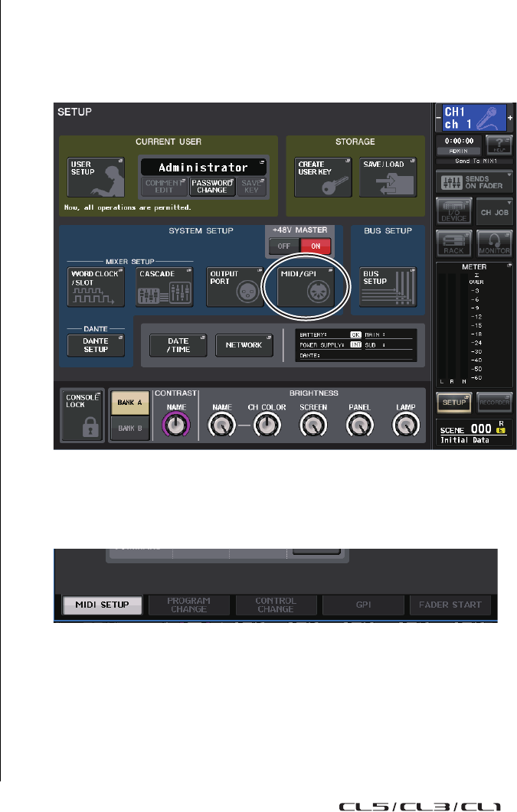Select the LAMP brightness knob
Image resolution: width=517 pixels, height=812 pixels.
pos(406,426)
